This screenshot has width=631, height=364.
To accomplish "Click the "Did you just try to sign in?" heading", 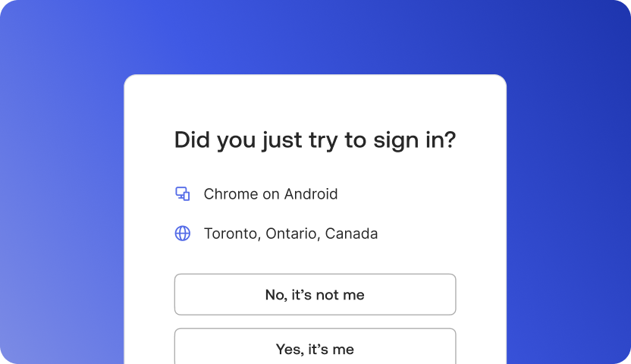I will [315, 140].
